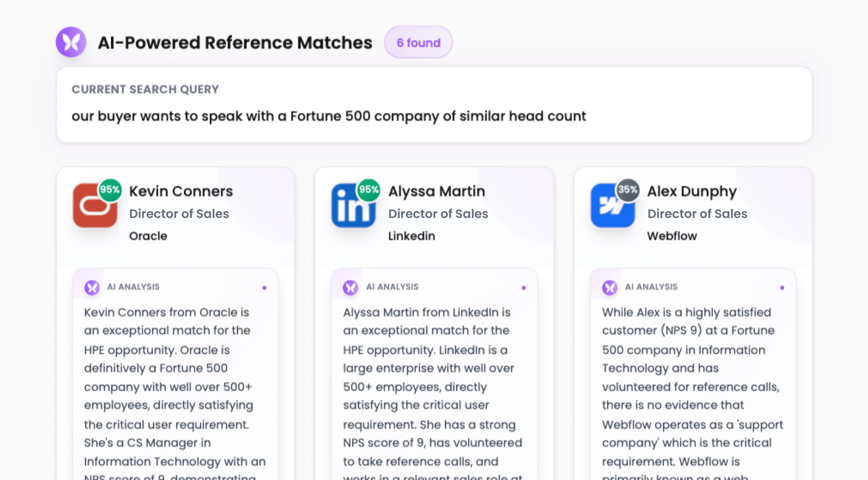Open Kevin Conners' profile name
This screenshot has width=868, height=480.
[181, 191]
